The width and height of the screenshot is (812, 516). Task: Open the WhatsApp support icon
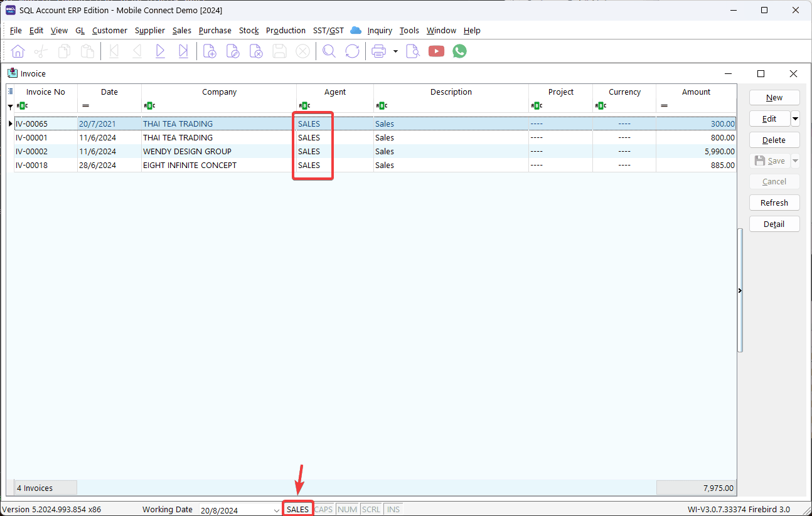[460, 51]
